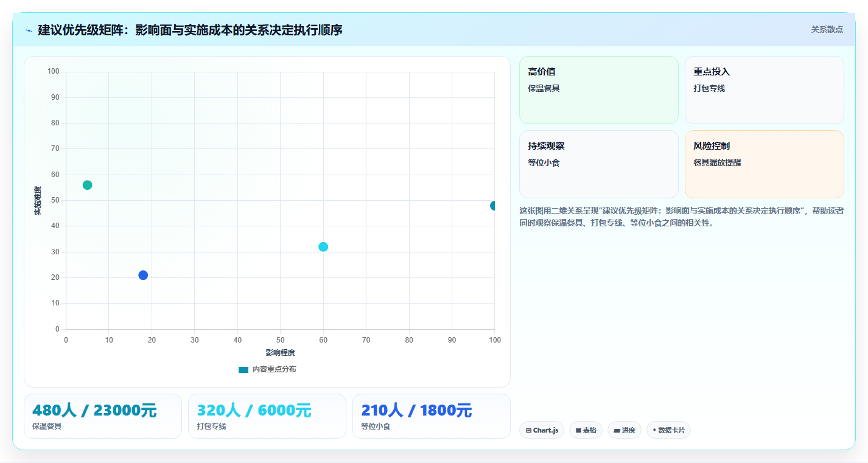
Task: Click 等位小食 in the 持续观察 card
Action: 544,162
